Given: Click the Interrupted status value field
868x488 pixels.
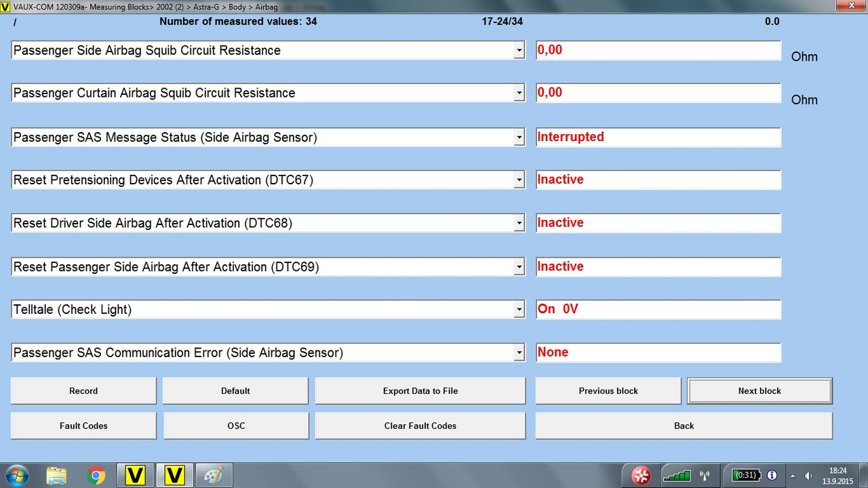Looking at the screenshot, I should pos(658,137).
